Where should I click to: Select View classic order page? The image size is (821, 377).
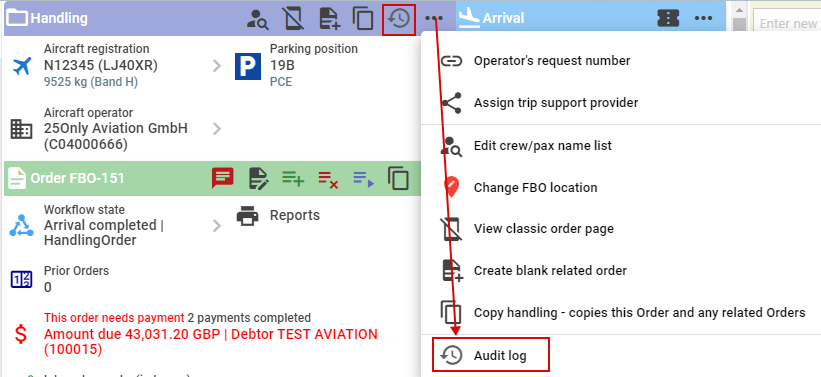click(x=621, y=229)
